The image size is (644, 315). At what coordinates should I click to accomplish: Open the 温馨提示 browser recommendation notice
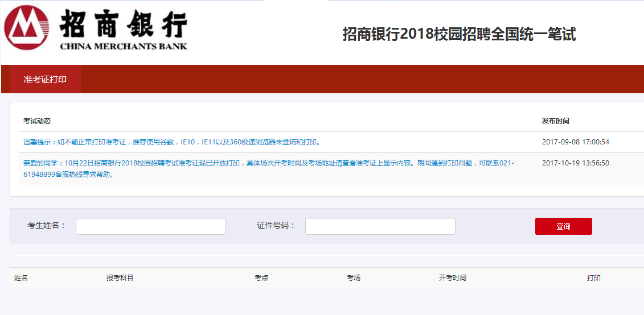click(172, 142)
